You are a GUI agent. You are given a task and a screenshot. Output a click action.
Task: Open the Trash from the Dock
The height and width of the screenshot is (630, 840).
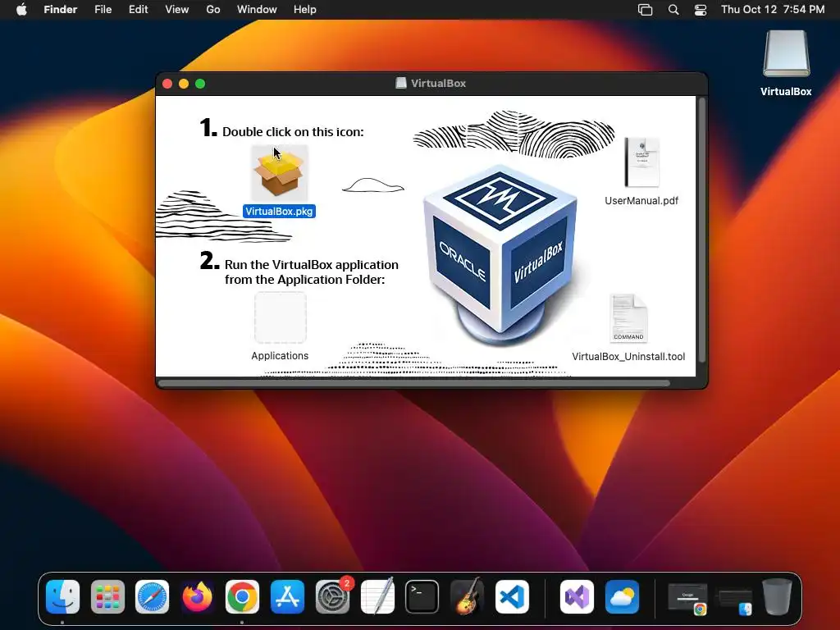[x=778, y=597]
